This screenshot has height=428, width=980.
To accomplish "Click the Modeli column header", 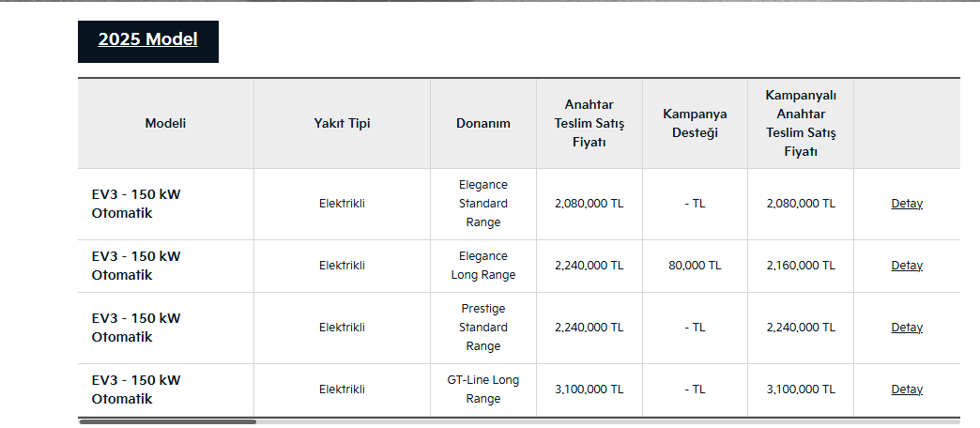I will tap(165, 123).
